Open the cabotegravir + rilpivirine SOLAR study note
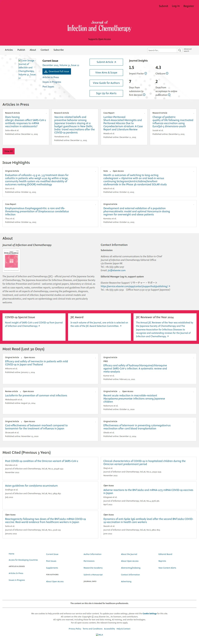 pos(135,180)
